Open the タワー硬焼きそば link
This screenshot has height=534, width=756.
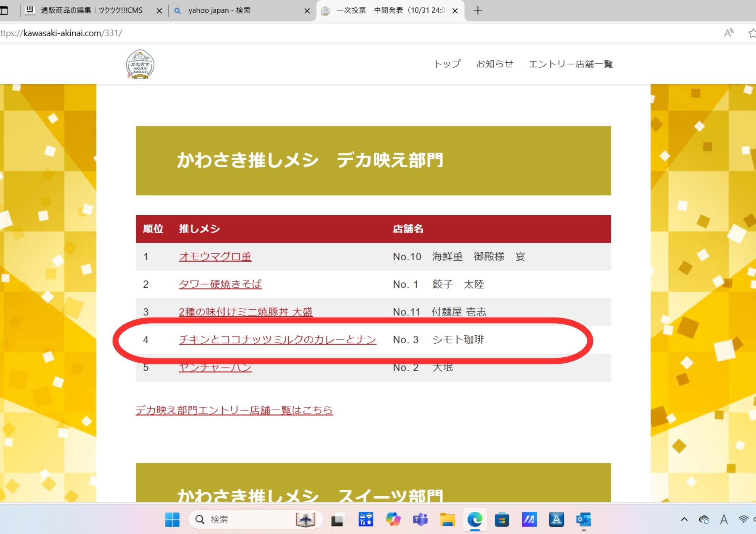[220, 284]
